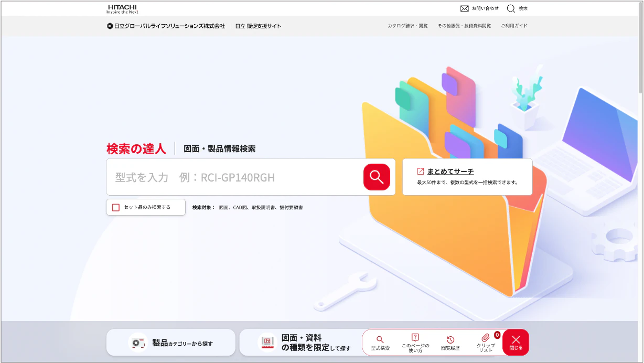This screenshot has width=644, height=363.
Task: Click the envelope contact icon
Action: [464, 8]
